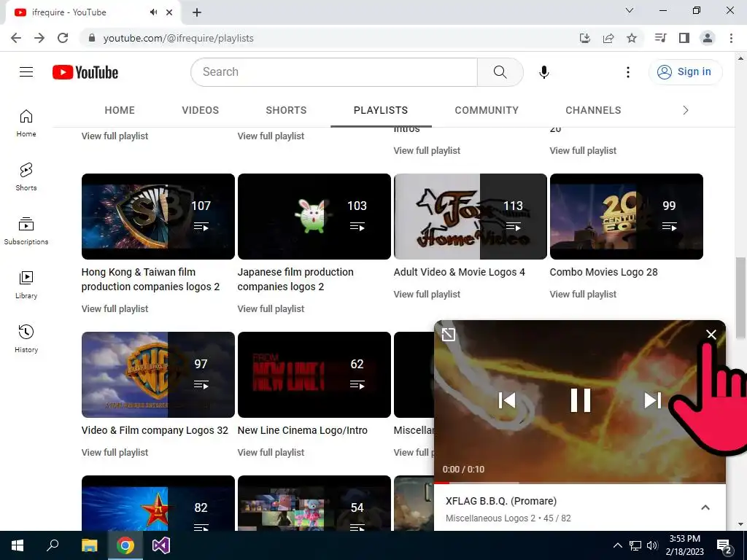Reload the page
This screenshot has height=560, width=747.
[63, 38]
